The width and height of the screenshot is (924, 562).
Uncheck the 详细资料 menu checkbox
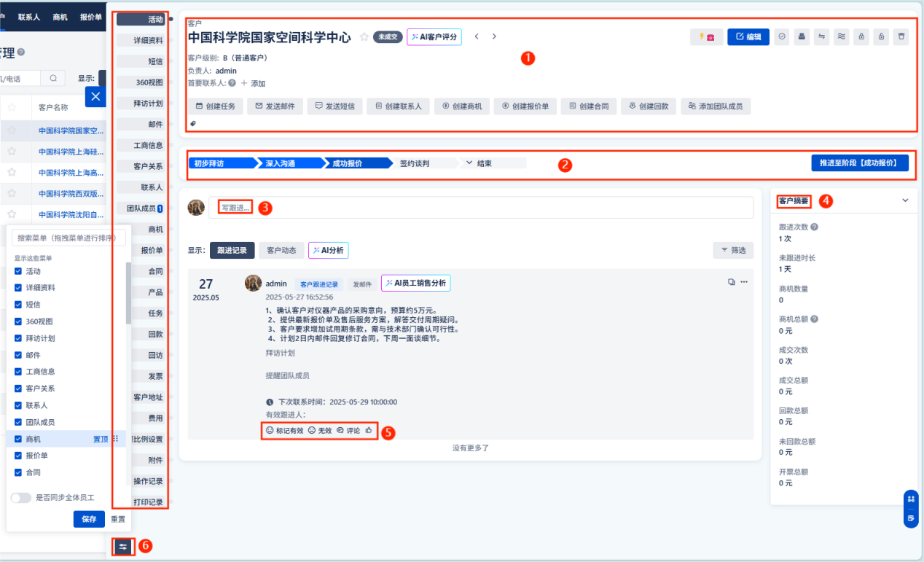click(x=18, y=288)
